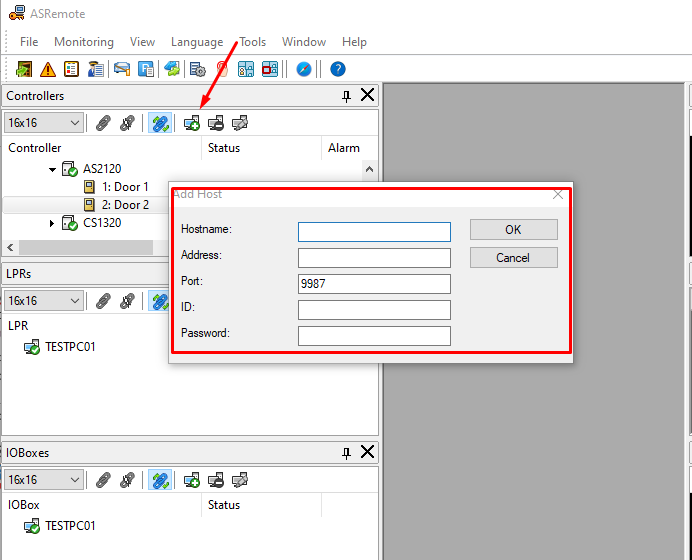Open the Window menu
Image resolution: width=692 pixels, height=560 pixels.
pos(304,42)
